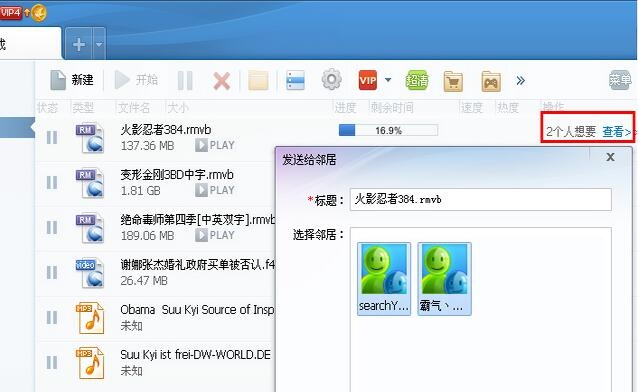Select neighbor searchY...
This screenshot has height=392, width=638.
click(x=384, y=279)
